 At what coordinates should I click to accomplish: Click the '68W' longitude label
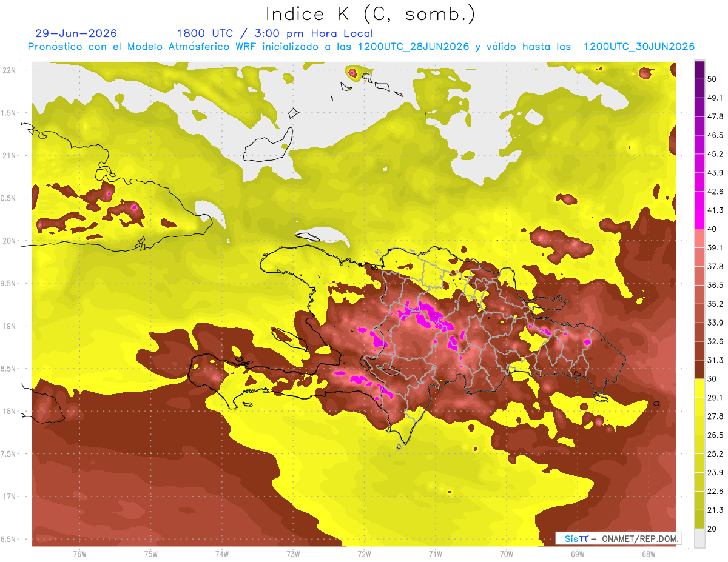click(648, 554)
